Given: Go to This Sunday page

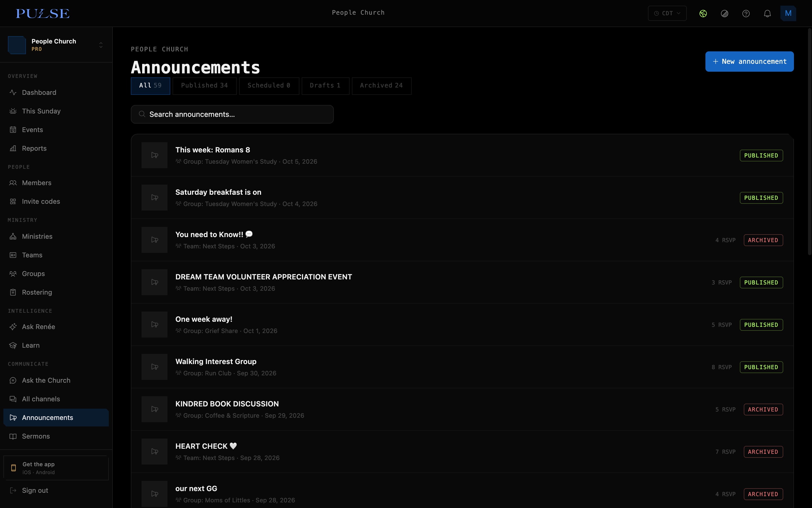Looking at the screenshot, I should pos(56,111).
